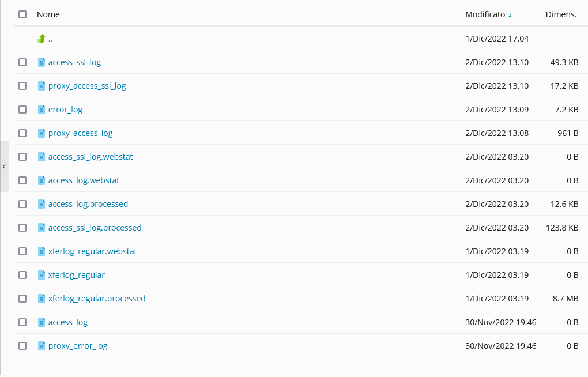Click the file icon beside proxy_error_log
588x377 pixels.
42,346
